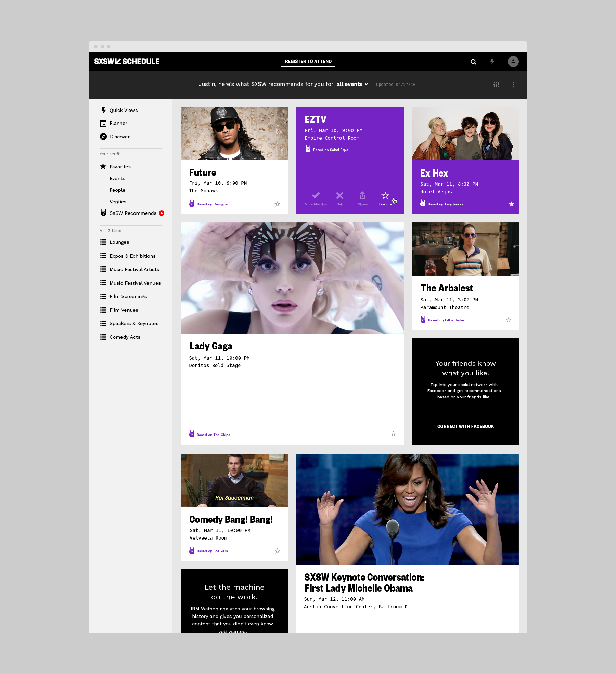Click list icon beside Film Screenings
The image size is (616, 674).
[103, 296]
